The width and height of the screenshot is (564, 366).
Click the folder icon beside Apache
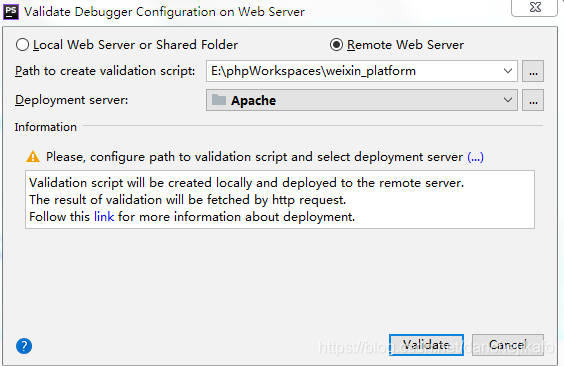(x=219, y=100)
